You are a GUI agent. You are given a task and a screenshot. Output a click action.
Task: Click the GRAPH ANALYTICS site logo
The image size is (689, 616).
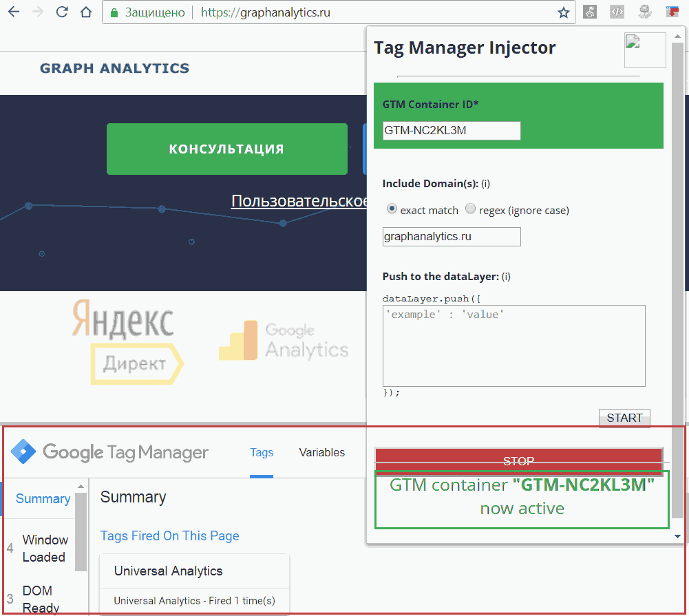pos(115,68)
